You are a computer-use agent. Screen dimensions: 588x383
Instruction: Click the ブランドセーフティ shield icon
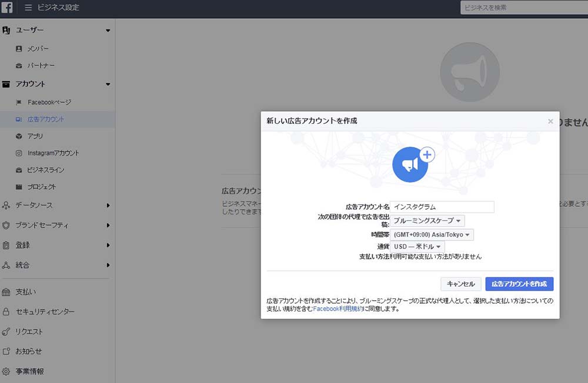[x=6, y=225]
